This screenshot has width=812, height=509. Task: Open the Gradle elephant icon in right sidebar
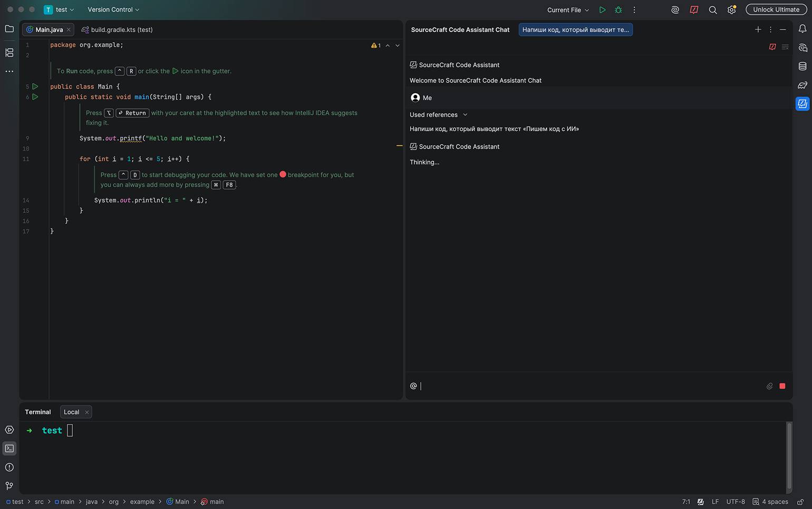pos(803,85)
